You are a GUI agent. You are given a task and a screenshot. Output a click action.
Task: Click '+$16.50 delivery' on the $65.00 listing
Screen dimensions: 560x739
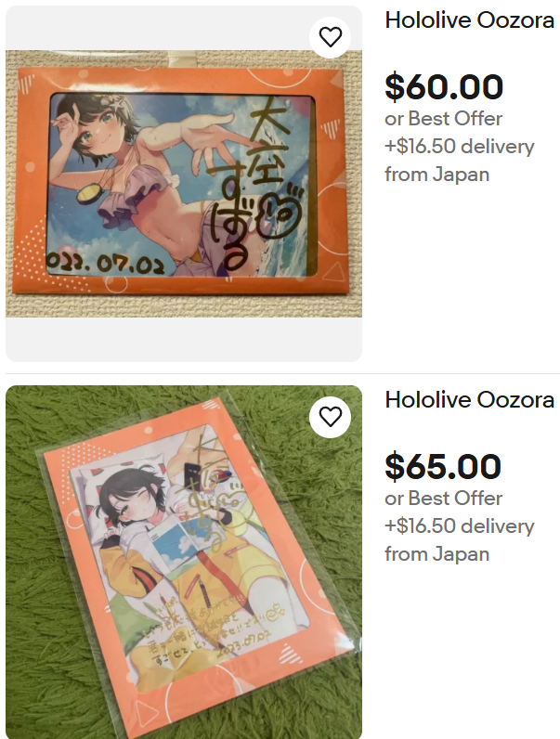[460, 526]
